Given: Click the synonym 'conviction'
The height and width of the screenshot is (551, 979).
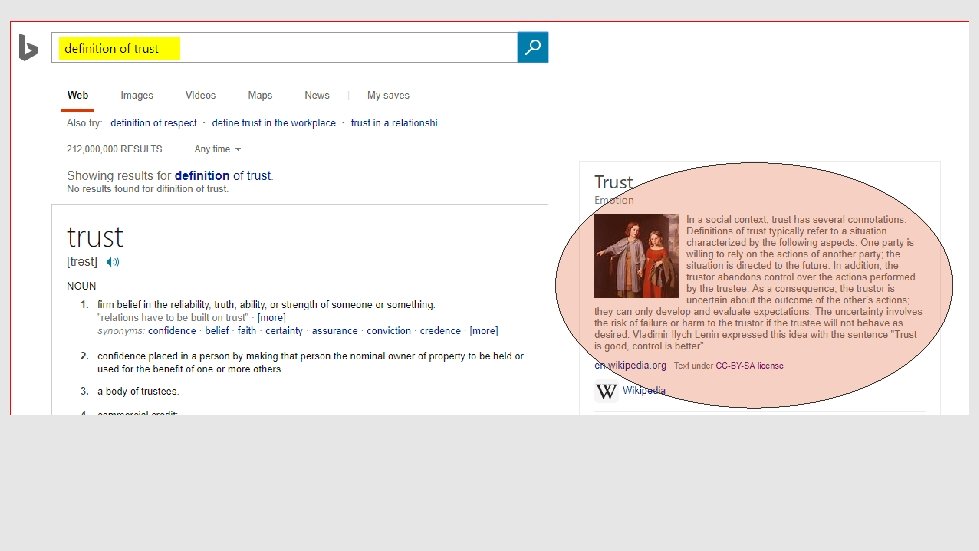Looking at the screenshot, I should pos(388,331).
